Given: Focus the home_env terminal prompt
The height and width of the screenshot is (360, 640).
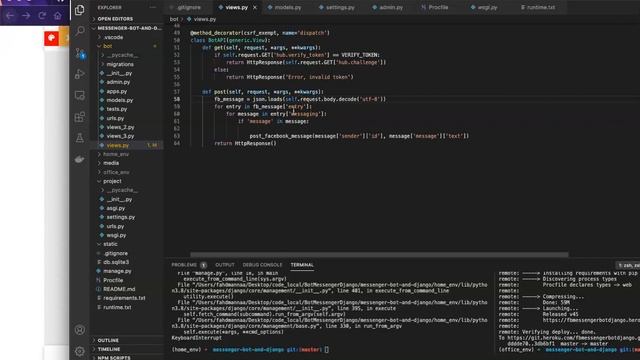Looking at the screenshot, I should [250, 350].
